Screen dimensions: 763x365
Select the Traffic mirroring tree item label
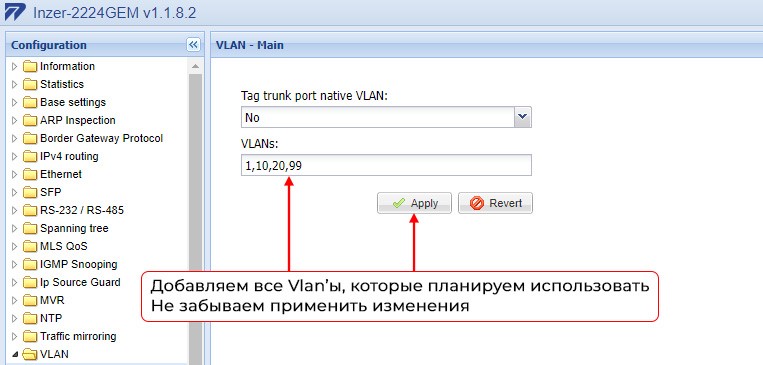coord(78,336)
